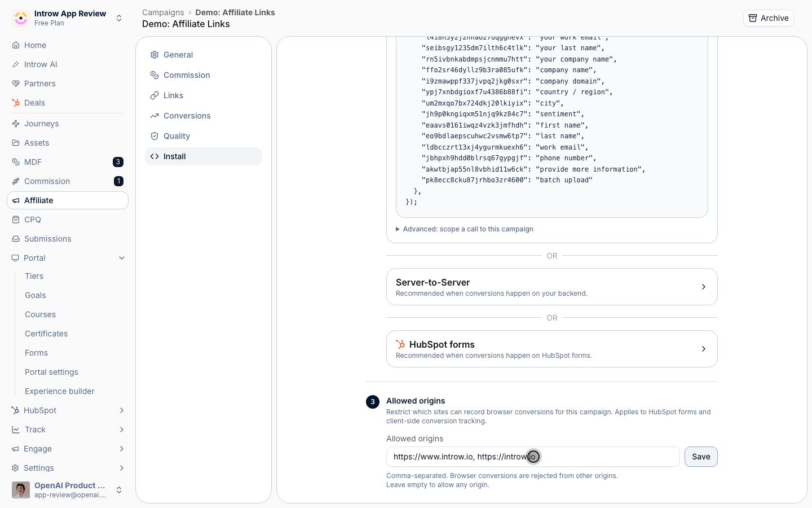Select the Install campaign tab

click(x=204, y=156)
